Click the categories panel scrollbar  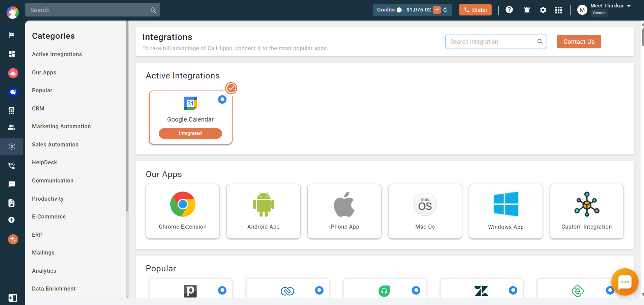tap(127, 116)
